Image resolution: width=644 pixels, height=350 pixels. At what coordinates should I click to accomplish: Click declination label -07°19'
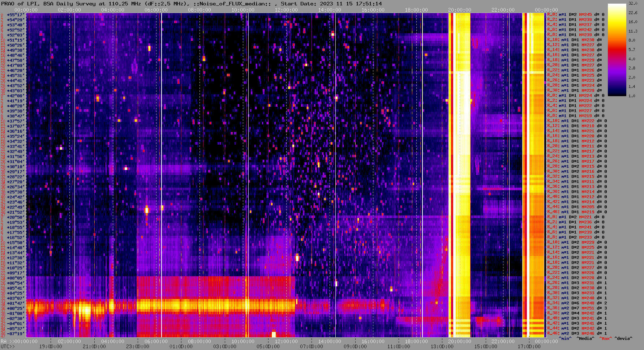point(15,334)
